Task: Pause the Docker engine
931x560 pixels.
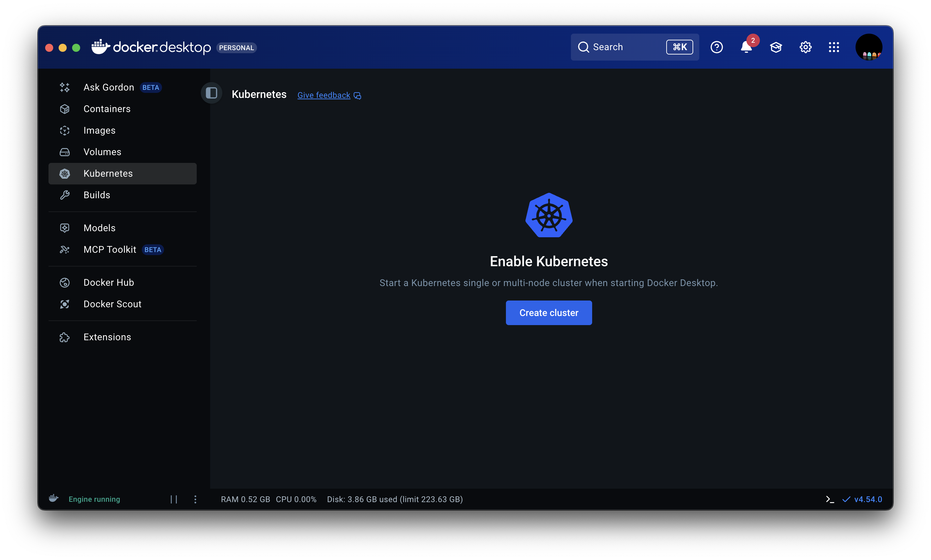Action: point(174,499)
